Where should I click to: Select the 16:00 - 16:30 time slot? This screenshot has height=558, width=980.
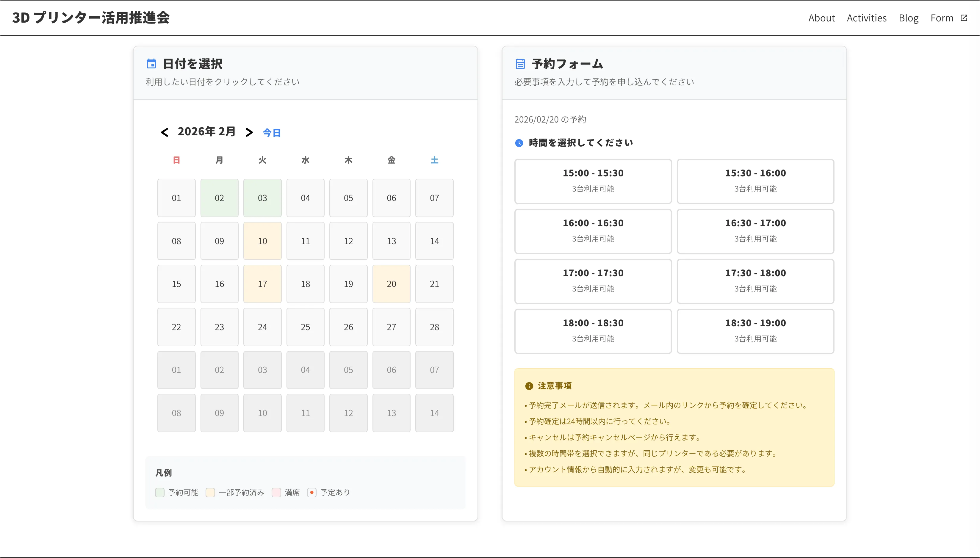point(593,231)
